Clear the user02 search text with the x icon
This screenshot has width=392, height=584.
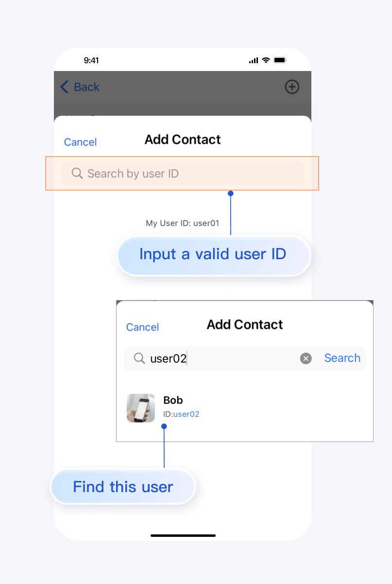click(x=306, y=358)
